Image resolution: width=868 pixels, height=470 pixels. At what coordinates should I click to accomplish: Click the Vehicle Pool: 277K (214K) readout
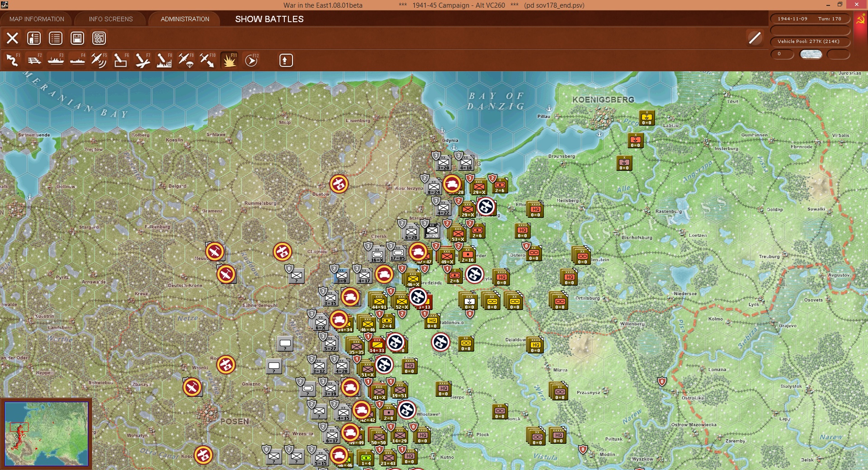(810, 42)
